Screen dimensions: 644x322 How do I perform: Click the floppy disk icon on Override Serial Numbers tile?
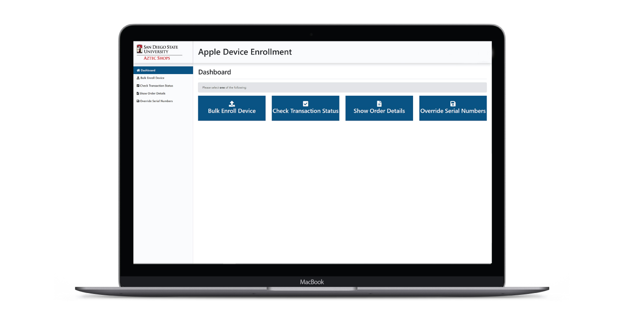[453, 104]
